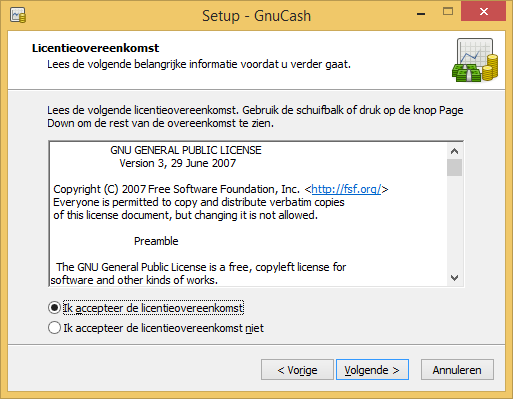This screenshot has height=399, width=513.
Task: Close the setup window with the red X
Action: tap(484, 11)
